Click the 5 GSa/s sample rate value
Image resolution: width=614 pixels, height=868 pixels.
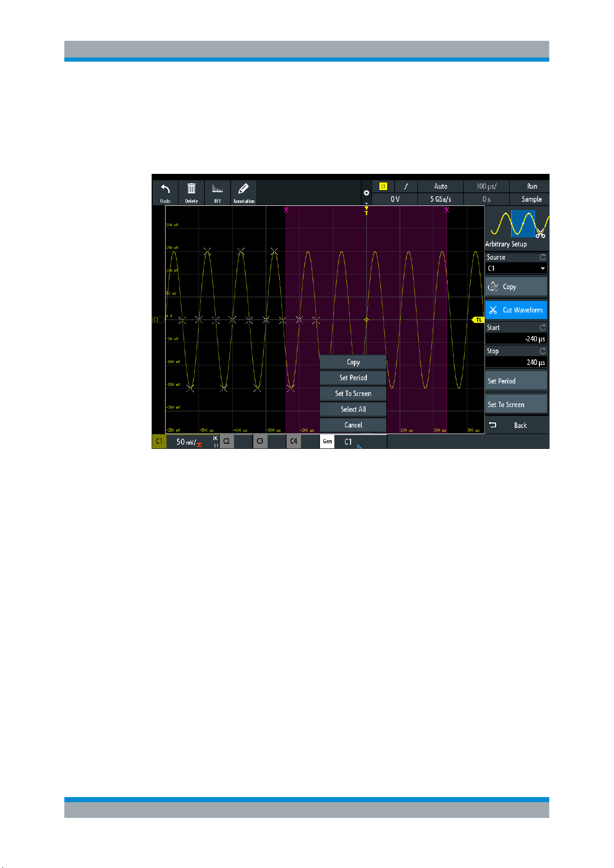point(441,199)
